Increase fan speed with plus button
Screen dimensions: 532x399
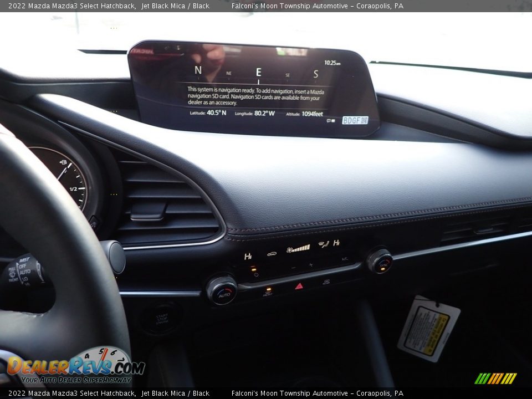[311, 265]
